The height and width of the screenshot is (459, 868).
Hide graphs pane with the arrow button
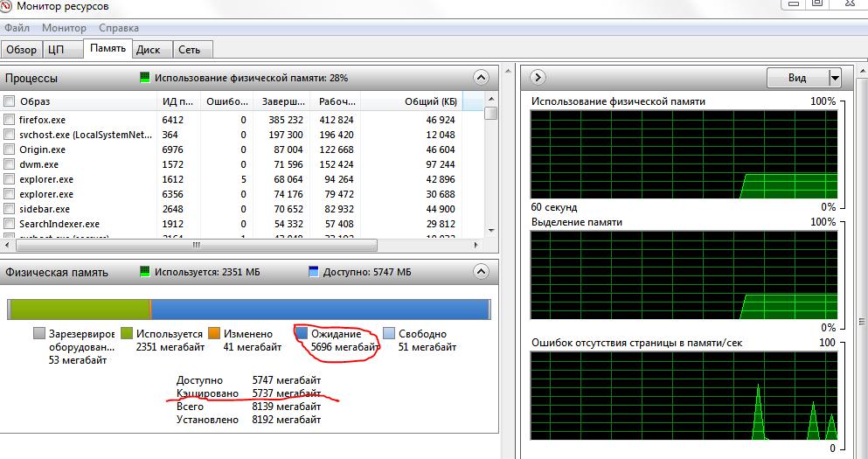[x=538, y=78]
